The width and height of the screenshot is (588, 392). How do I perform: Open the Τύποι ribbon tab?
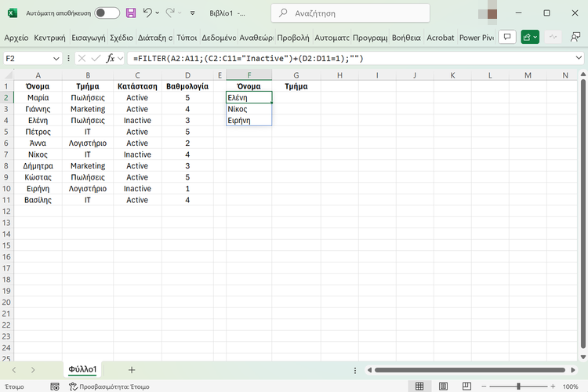pyautogui.click(x=187, y=38)
